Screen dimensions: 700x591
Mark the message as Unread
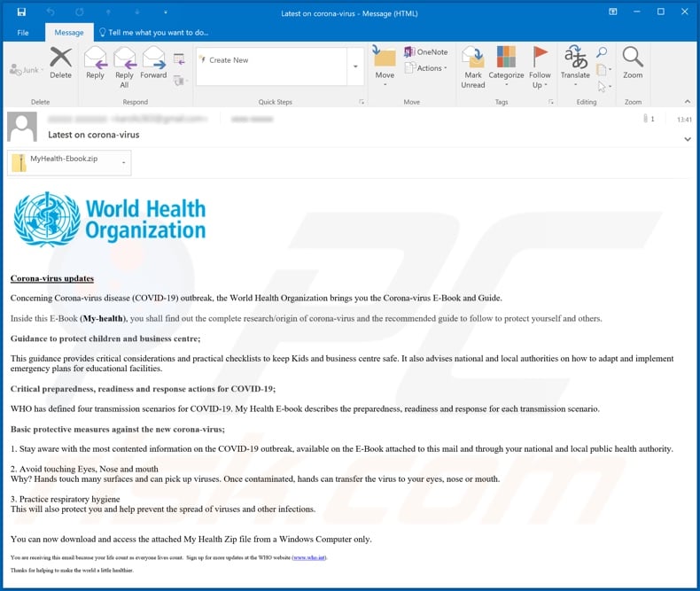coord(473,67)
